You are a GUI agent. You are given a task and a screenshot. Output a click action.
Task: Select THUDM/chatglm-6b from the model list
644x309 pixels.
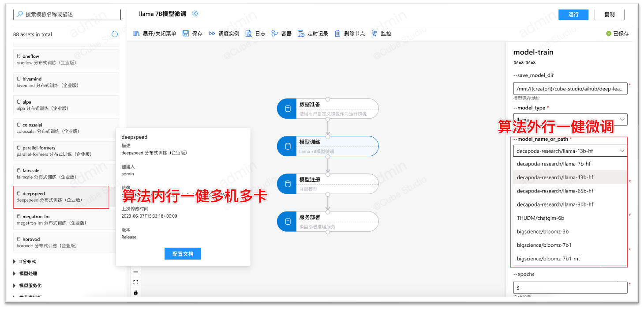click(540, 218)
